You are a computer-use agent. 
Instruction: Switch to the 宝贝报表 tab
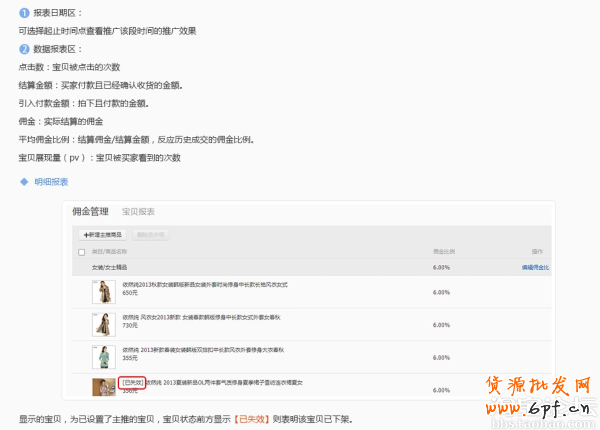[138, 212]
